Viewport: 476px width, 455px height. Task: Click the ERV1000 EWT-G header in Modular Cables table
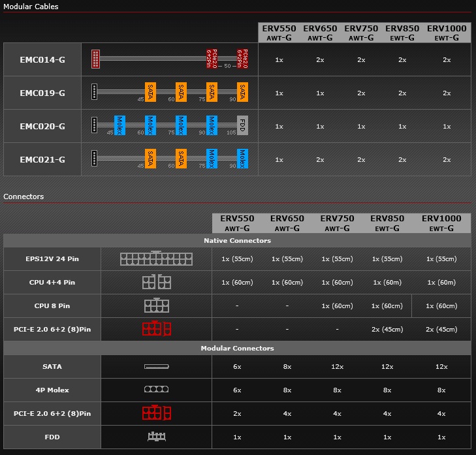(447, 33)
